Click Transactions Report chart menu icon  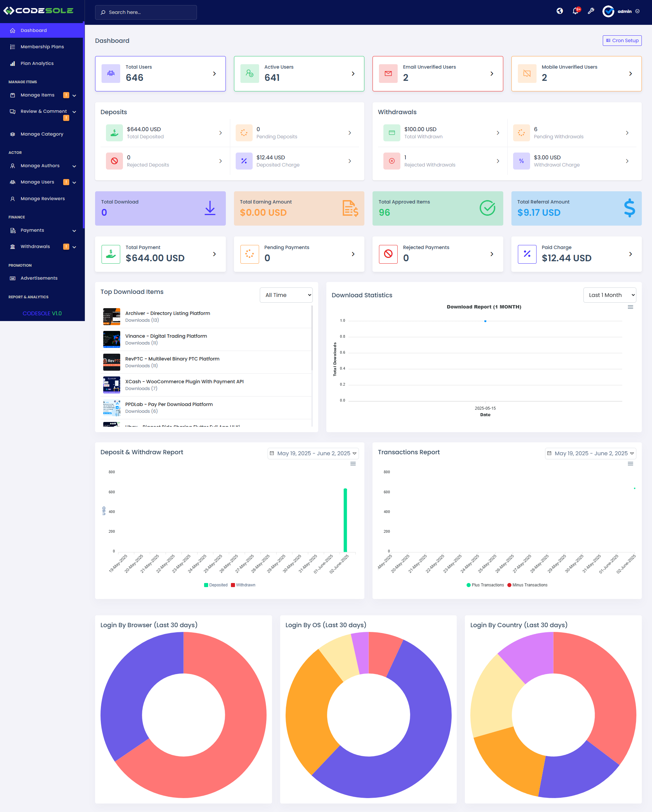pyautogui.click(x=630, y=464)
